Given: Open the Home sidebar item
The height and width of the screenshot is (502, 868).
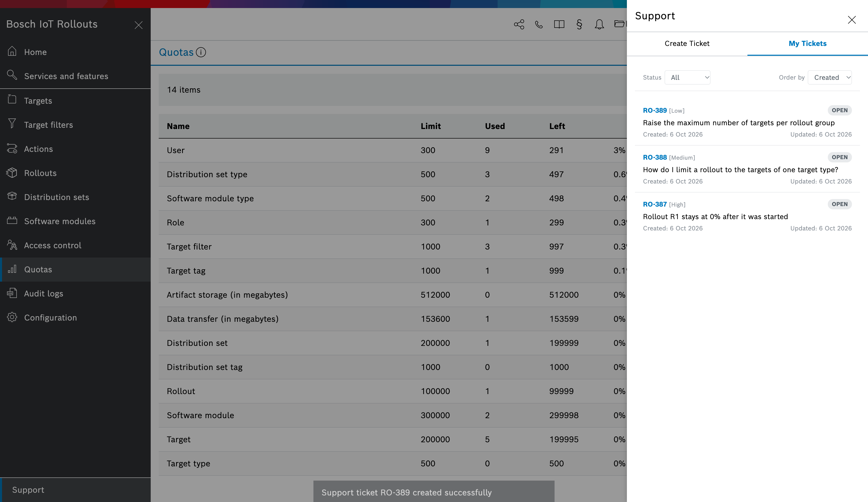Looking at the screenshot, I should click(75, 52).
